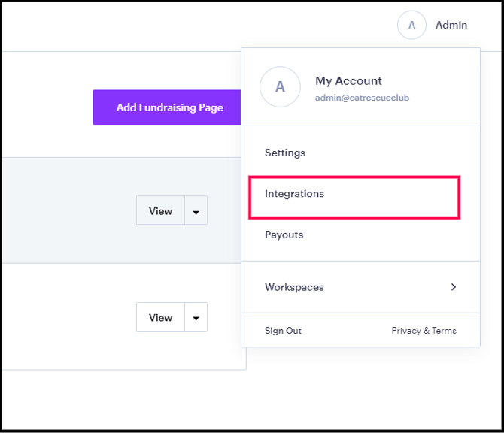Click View on the second row
504x433 pixels.
[x=160, y=318]
